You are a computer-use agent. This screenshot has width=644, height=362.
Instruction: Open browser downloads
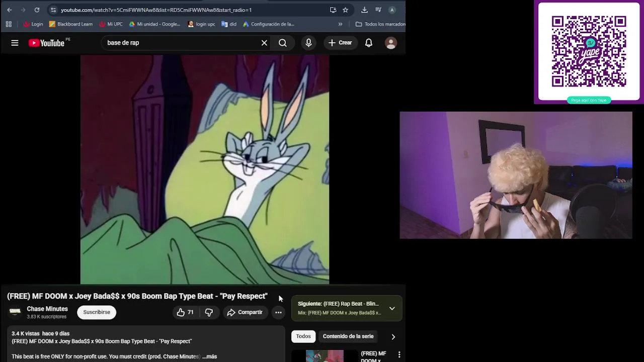(x=364, y=10)
